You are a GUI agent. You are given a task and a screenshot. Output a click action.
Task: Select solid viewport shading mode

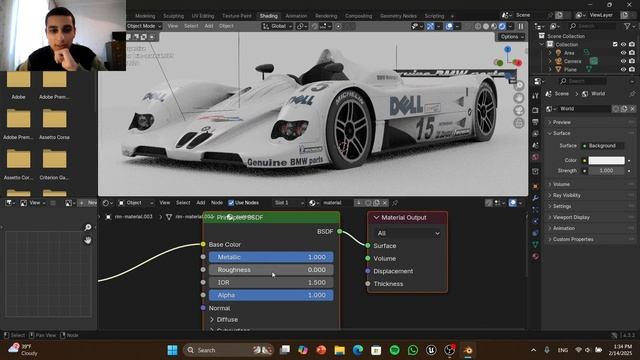coord(486,26)
